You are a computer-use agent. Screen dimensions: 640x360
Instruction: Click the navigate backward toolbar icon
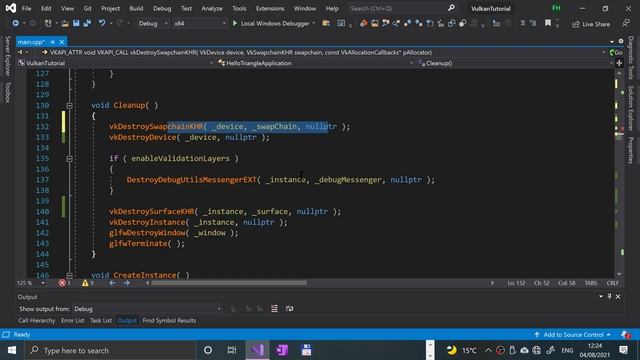tap(16, 24)
